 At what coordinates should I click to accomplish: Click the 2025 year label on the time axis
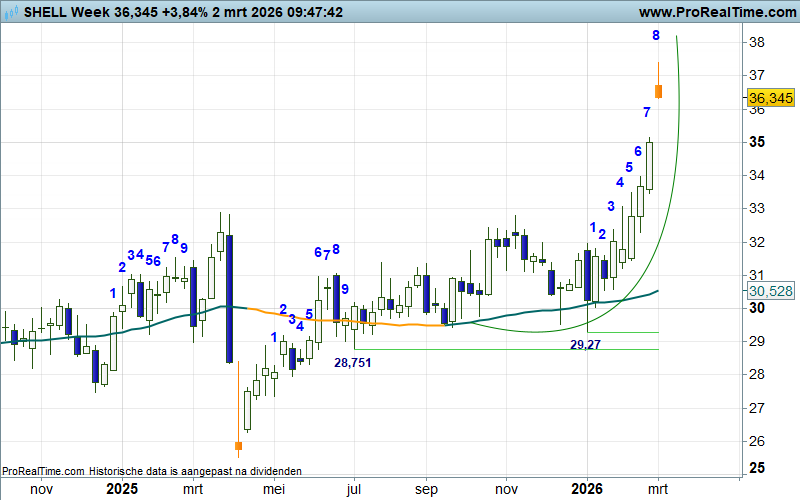(122, 489)
